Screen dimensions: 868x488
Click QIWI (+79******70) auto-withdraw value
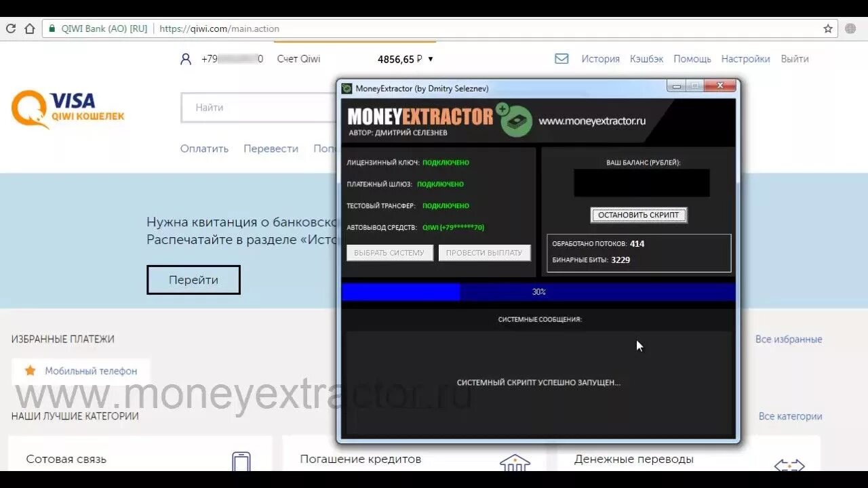pos(453,228)
